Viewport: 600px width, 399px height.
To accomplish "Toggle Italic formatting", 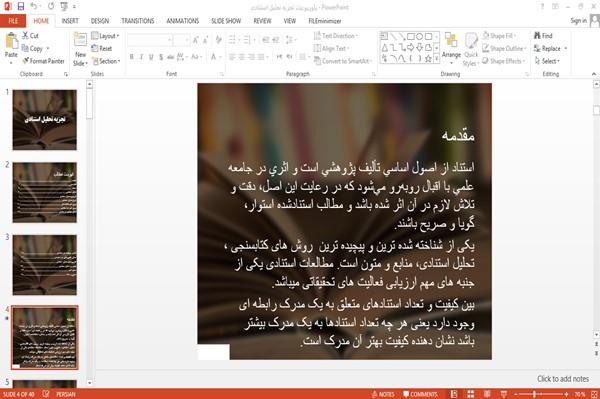I will click(x=141, y=57).
